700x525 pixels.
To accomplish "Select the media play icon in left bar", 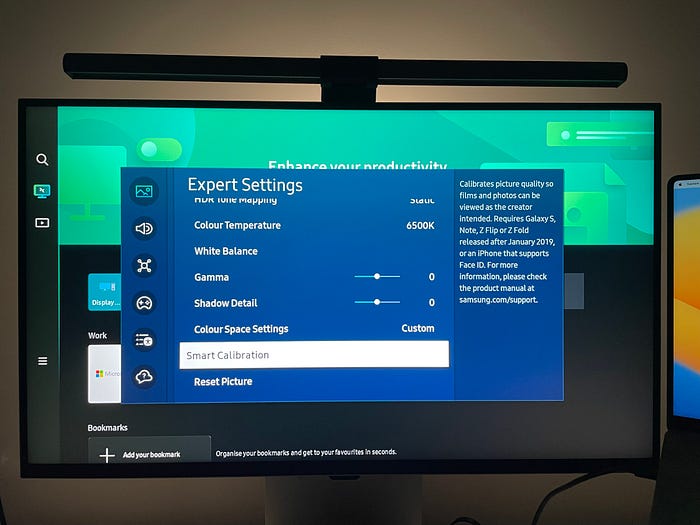I will (42, 222).
